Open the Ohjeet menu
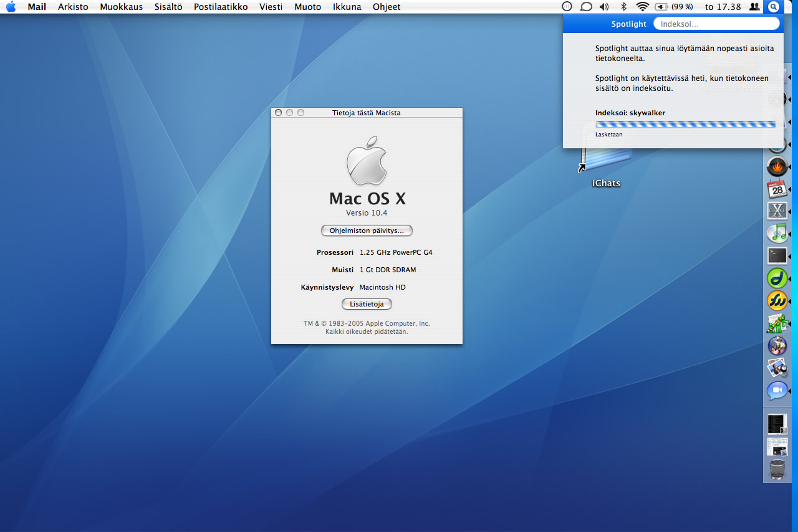Image resolution: width=798 pixels, height=532 pixels. tap(387, 7)
